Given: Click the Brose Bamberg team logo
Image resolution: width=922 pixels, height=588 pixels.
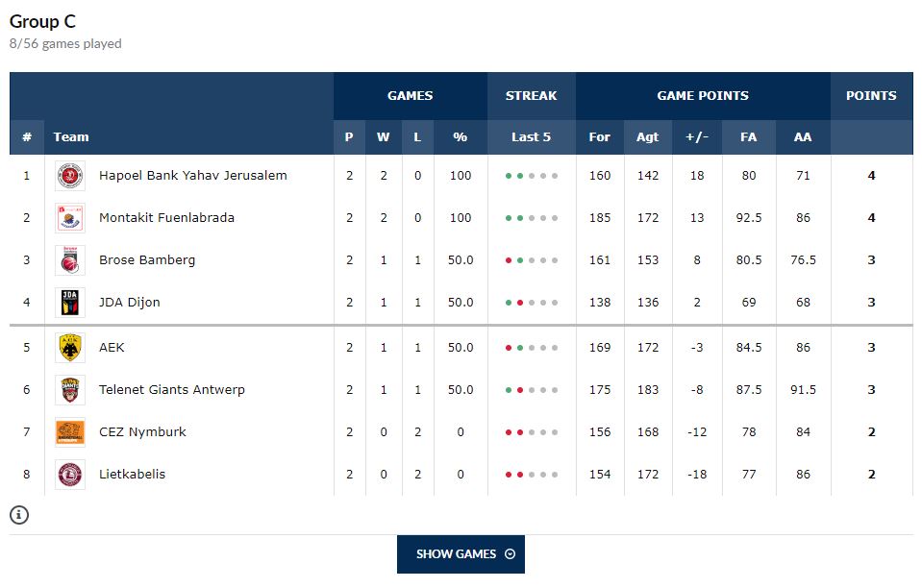Looking at the screenshot, I should 70,260.
